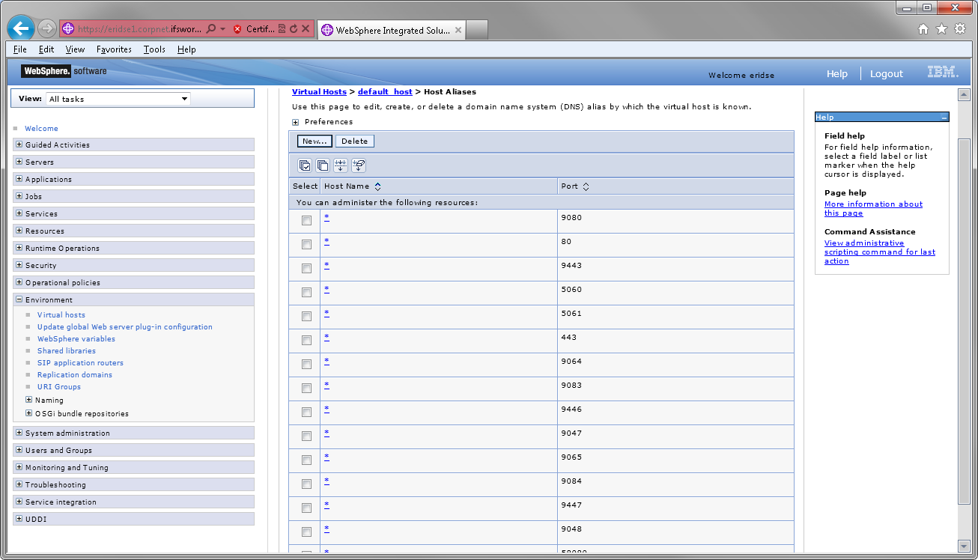Expand the Preferences section
978x560 pixels.
coord(296,122)
